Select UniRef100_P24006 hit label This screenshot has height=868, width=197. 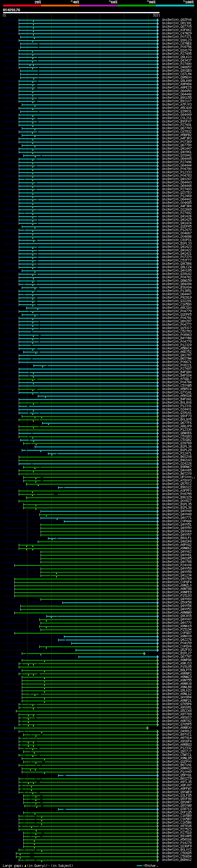(176, 565)
